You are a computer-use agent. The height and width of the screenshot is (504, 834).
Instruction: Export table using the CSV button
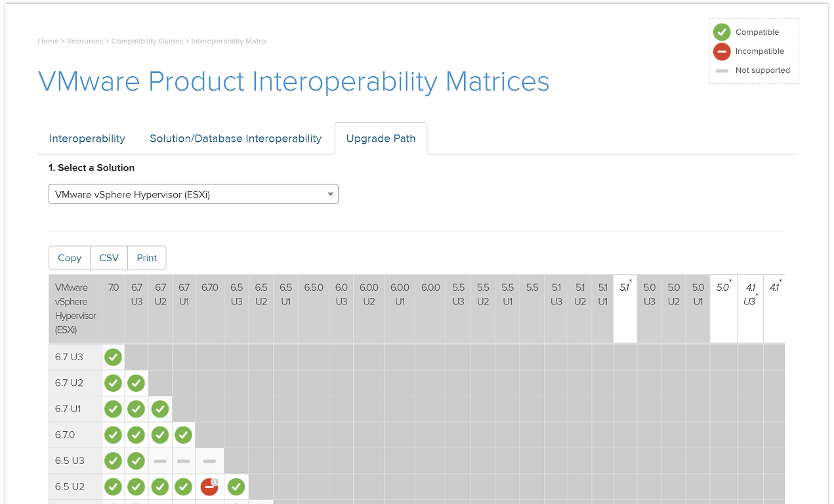(109, 258)
